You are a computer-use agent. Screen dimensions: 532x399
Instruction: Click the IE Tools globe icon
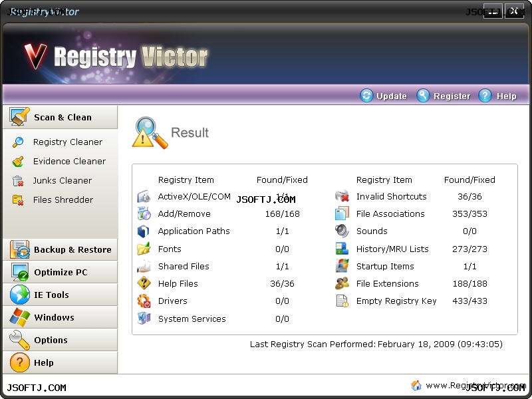click(x=20, y=295)
